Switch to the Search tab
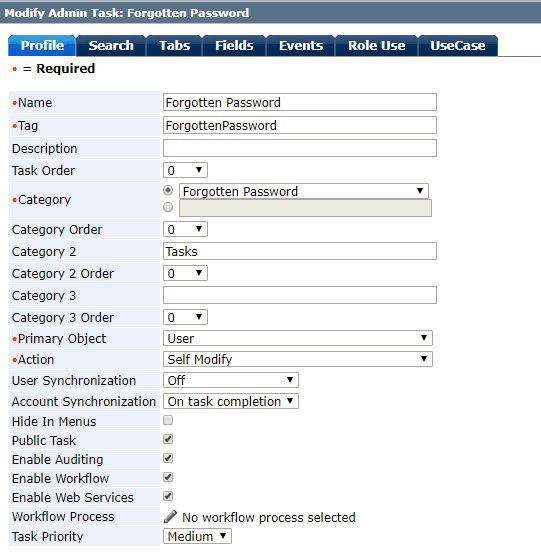 (111, 46)
